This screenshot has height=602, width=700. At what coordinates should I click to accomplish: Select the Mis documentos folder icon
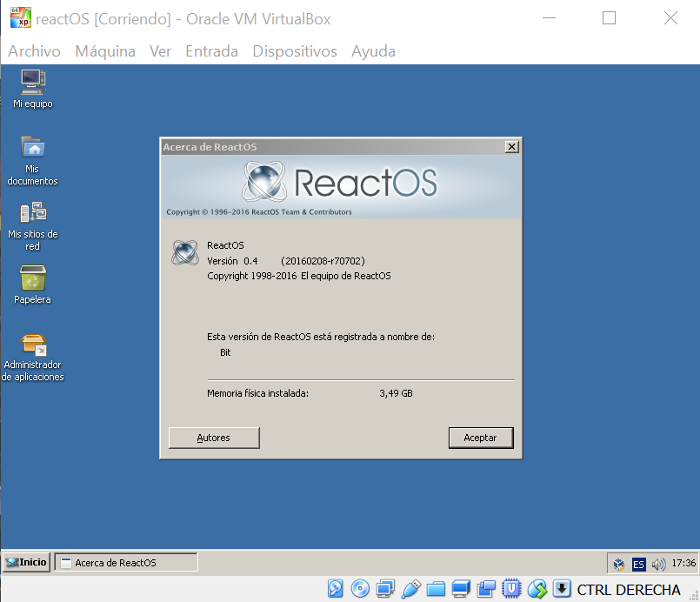[x=32, y=160]
